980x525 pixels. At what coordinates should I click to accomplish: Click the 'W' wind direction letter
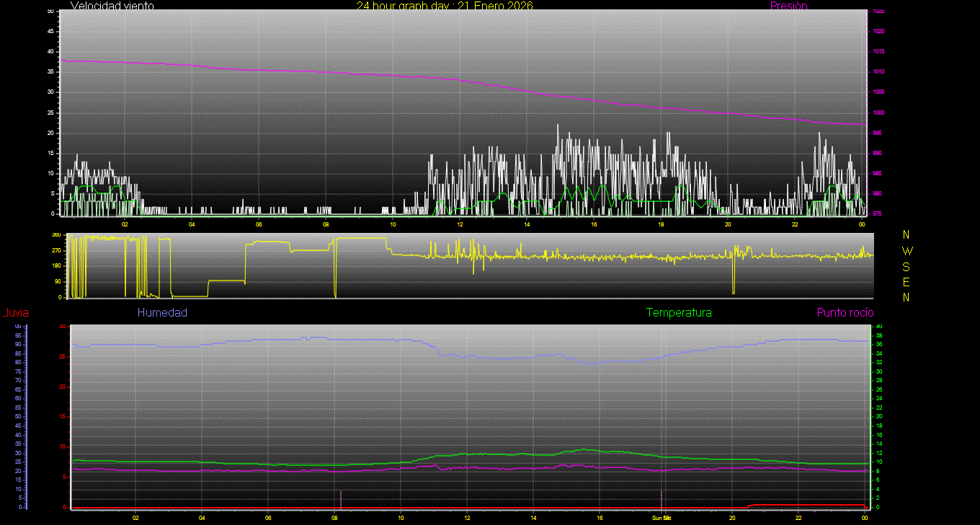tap(906, 251)
